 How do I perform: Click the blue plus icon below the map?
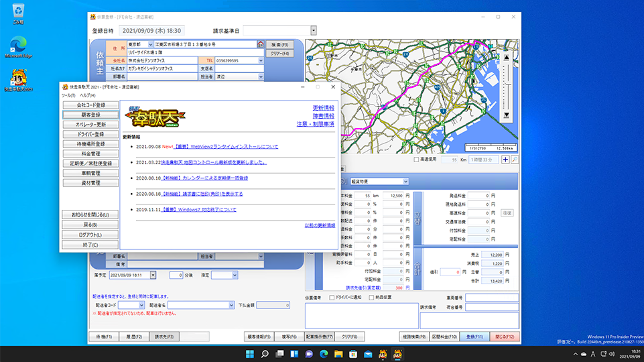tap(505, 160)
